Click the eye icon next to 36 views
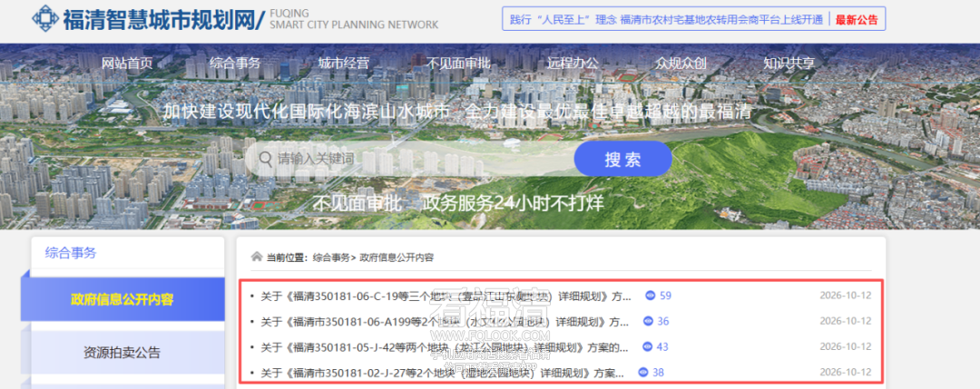This screenshot has width=980, height=389. click(648, 322)
